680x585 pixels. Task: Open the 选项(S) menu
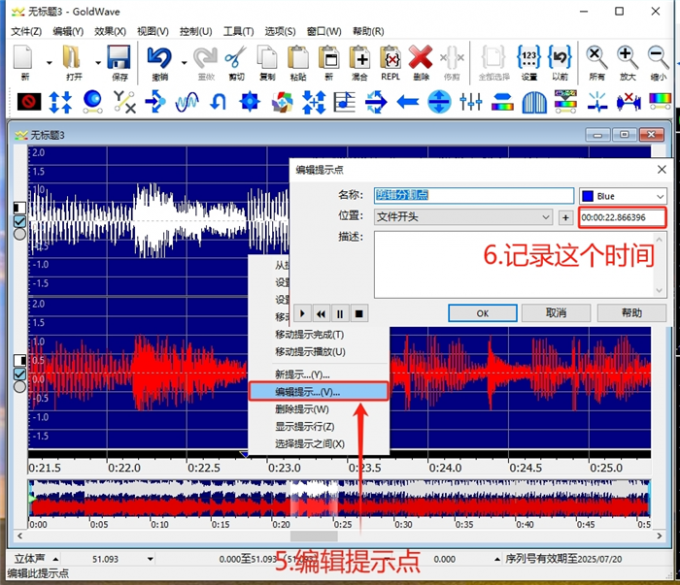(280, 31)
